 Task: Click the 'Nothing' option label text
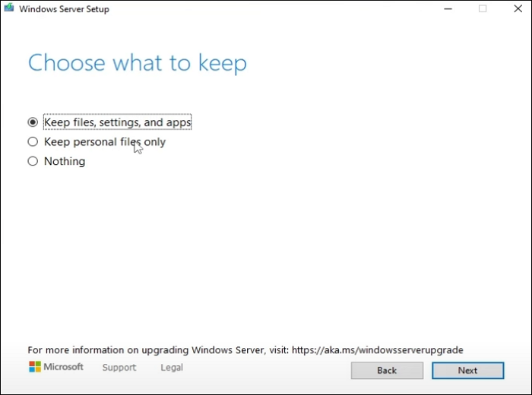pyautogui.click(x=65, y=161)
